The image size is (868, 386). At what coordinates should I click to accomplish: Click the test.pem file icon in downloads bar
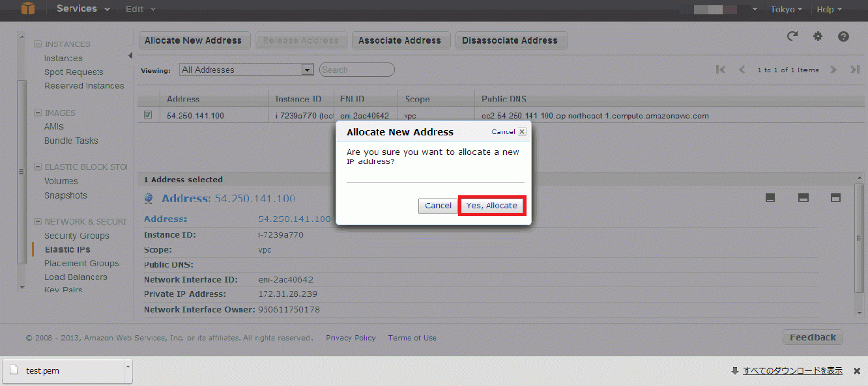pyautogui.click(x=14, y=370)
